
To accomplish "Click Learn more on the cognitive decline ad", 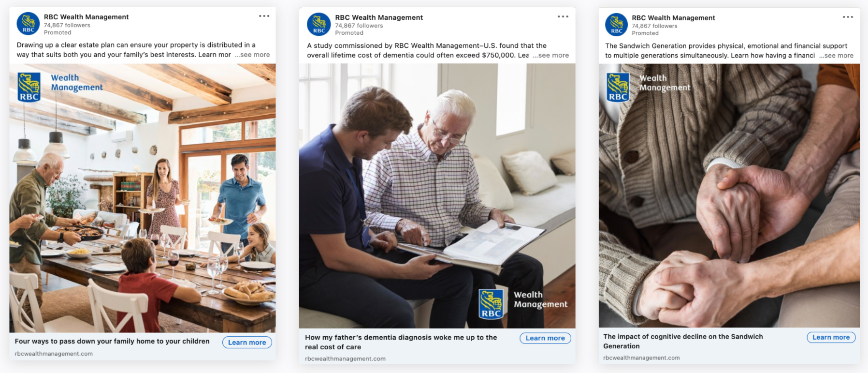I will click(831, 337).
